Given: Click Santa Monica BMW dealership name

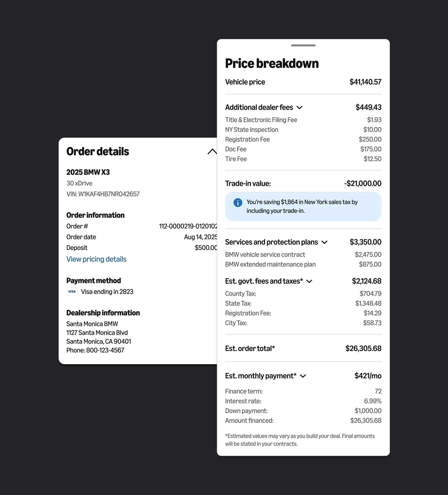Looking at the screenshot, I should point(92,324).
